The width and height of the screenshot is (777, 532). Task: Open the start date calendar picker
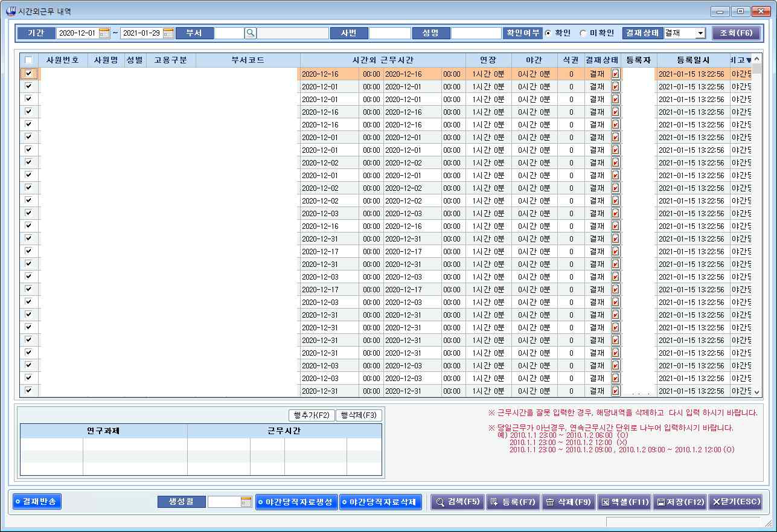pyautogui.click(x=104, y=33)
